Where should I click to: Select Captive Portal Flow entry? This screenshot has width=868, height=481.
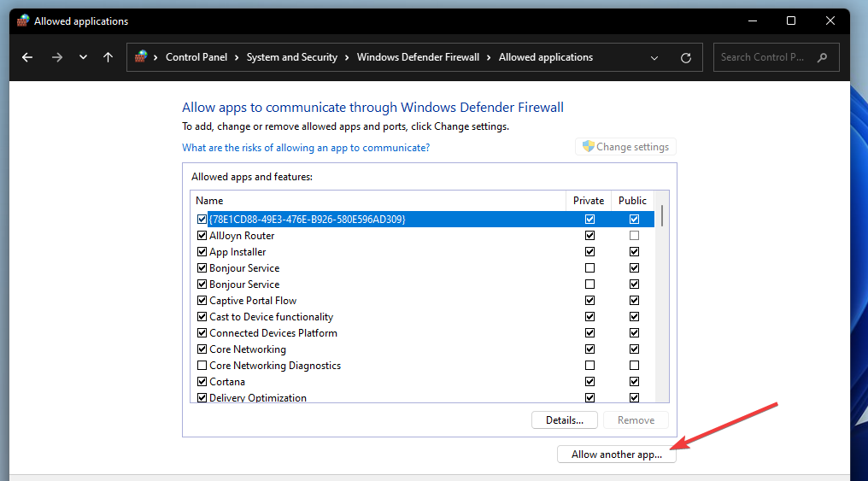(253, 301)
